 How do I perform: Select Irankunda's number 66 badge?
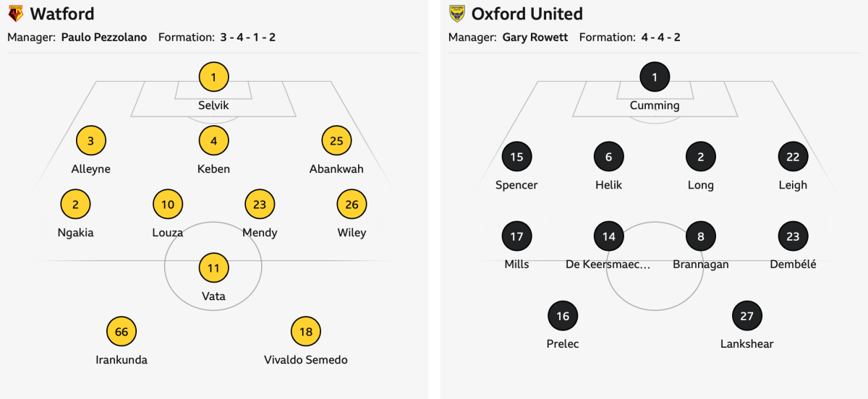(x=122, y=332)
